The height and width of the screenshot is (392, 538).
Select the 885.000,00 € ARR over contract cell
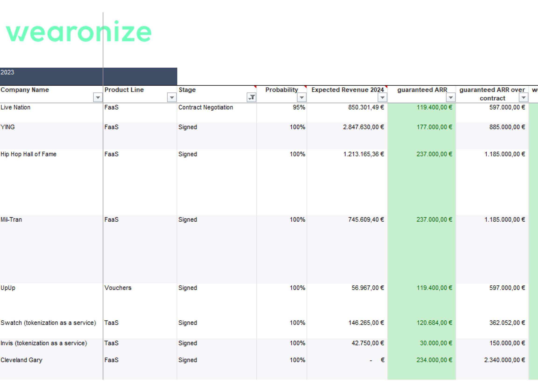pos(492,136)
